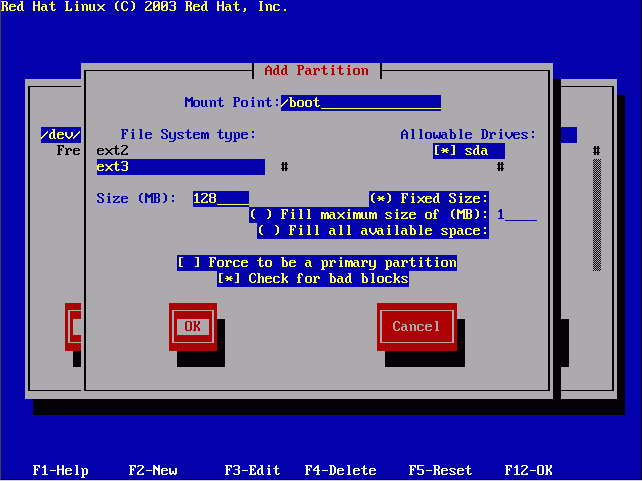Select ext3 file system type
This screenshot has width=642, height=481.
(181, 167)
